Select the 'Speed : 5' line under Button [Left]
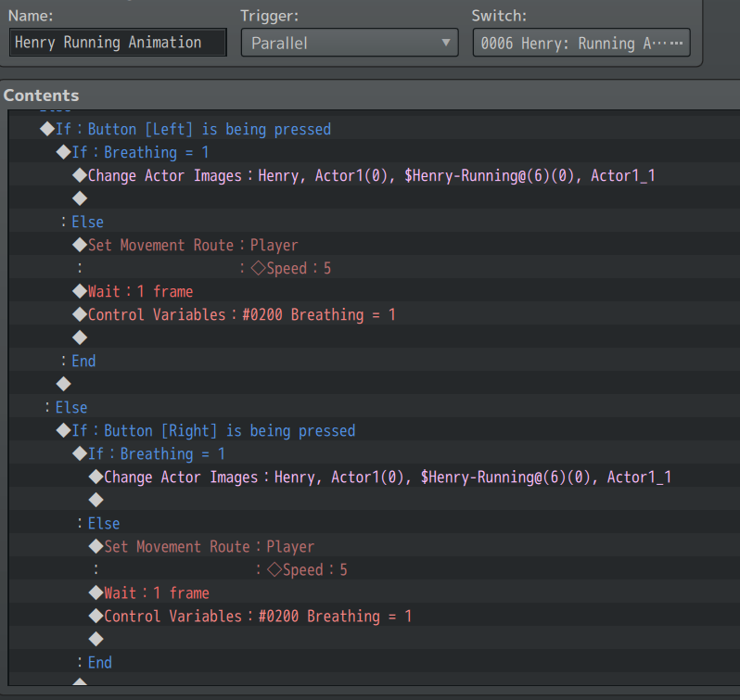 375,268
